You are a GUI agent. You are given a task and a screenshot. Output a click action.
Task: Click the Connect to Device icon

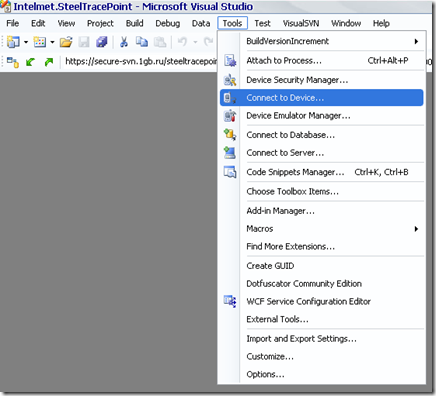(230, 98)
